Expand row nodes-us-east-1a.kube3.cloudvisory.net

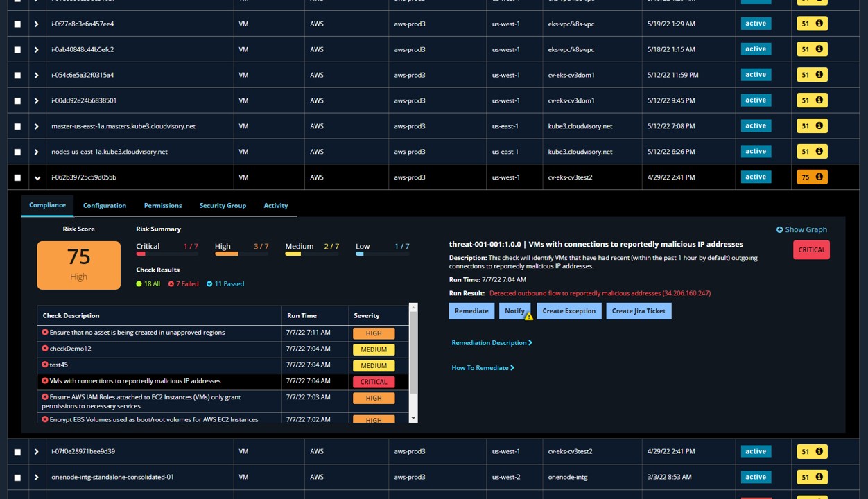pyautogui.click(x=37, y=152)
